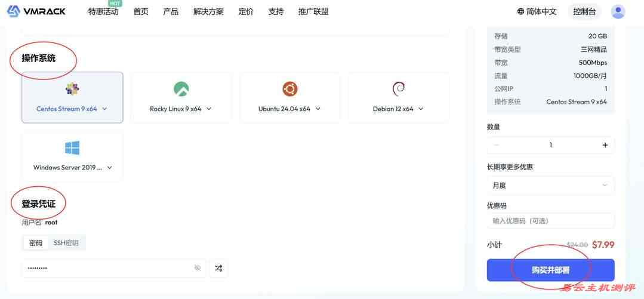Click the globe language icon

pos(521,11)
